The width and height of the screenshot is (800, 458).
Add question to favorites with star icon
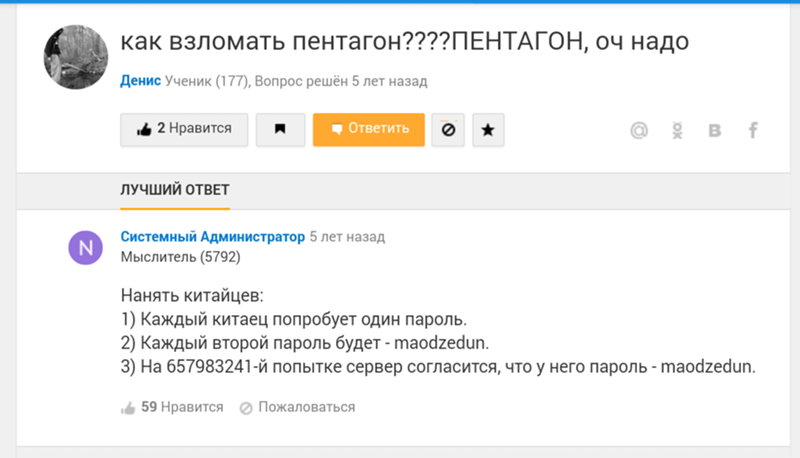pyautogui.click(x=488, y=130)
